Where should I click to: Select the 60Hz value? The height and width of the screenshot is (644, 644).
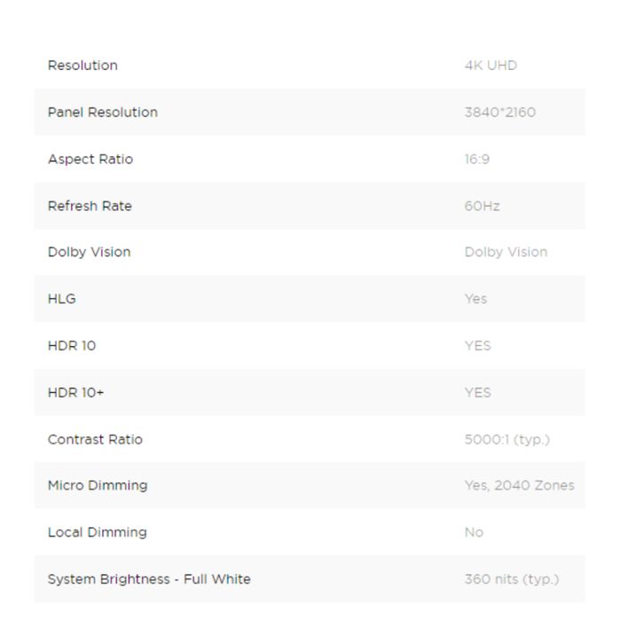(x=482, y=206)
